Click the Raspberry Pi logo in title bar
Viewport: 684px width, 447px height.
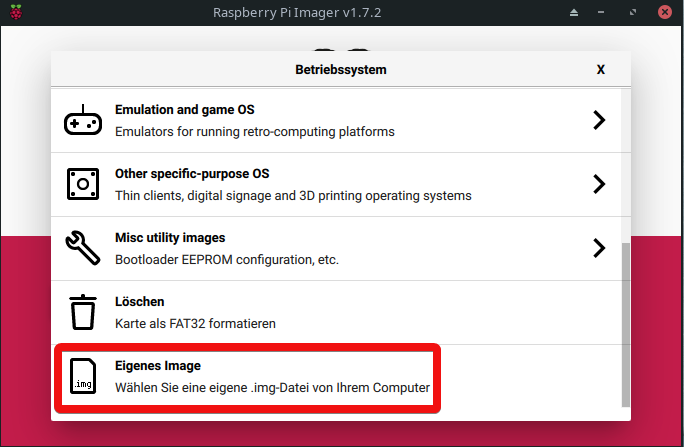[16, 12]
